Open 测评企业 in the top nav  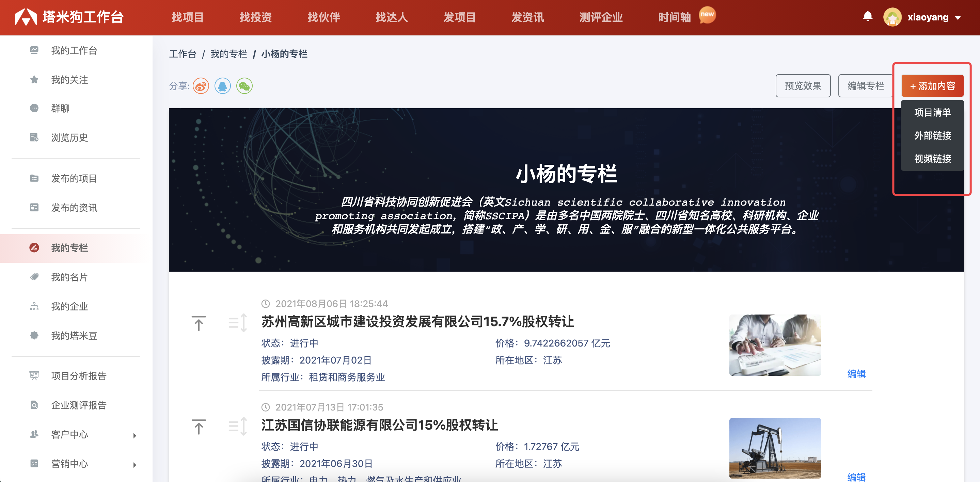[601, 17]
